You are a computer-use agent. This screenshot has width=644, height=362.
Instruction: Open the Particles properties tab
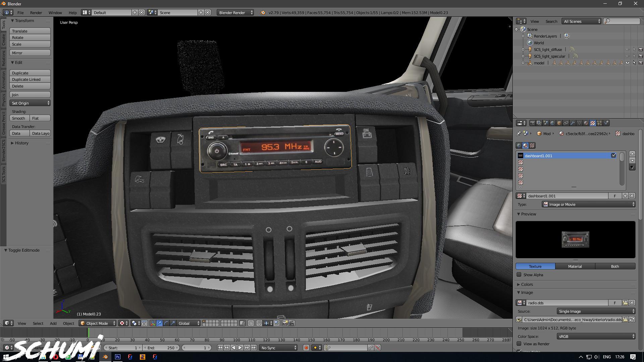[x=599, y=123]
